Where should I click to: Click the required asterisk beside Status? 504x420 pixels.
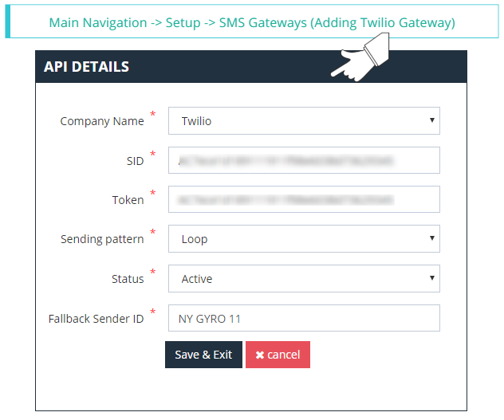pyautogui.click(x=153, y=273)
